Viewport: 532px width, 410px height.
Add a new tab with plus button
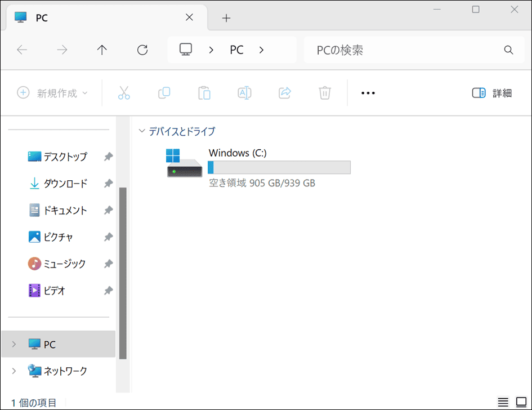(x=226, y=18)
